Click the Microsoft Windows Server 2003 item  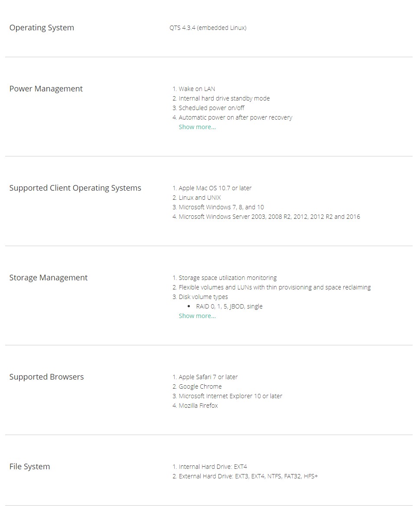click(x=269, y=217)
